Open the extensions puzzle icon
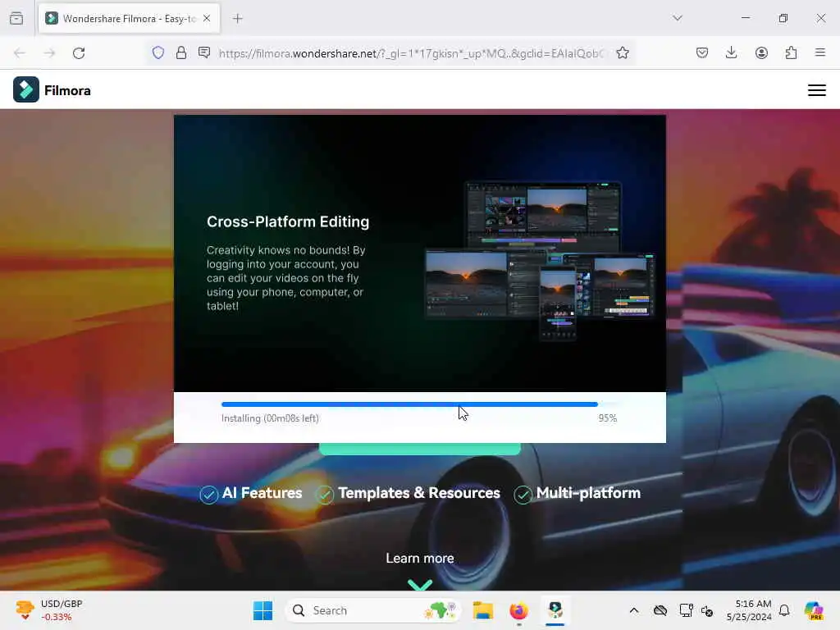The height and width of the screenshot is (630, 840). 791,53
